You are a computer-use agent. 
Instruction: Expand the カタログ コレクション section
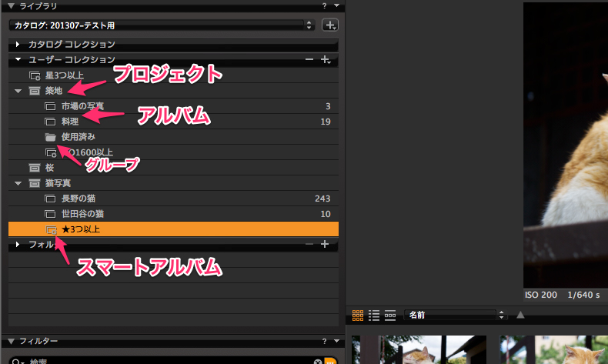tap(18, 45)
